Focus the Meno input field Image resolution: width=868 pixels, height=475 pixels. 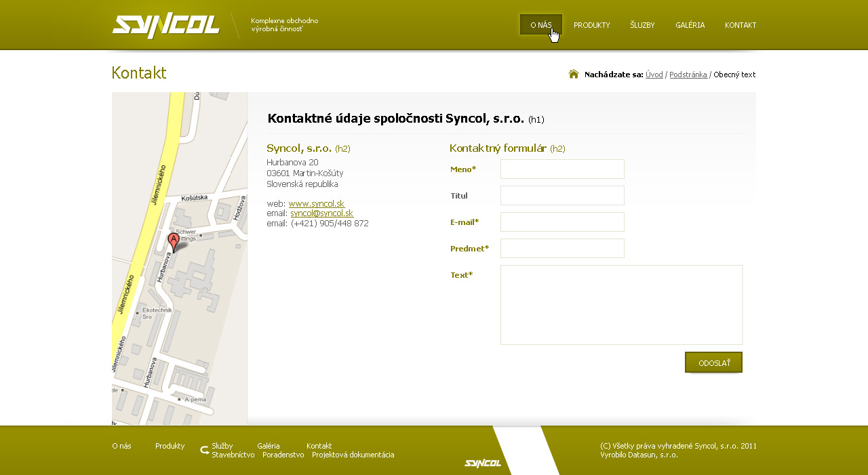coord(562,169)
